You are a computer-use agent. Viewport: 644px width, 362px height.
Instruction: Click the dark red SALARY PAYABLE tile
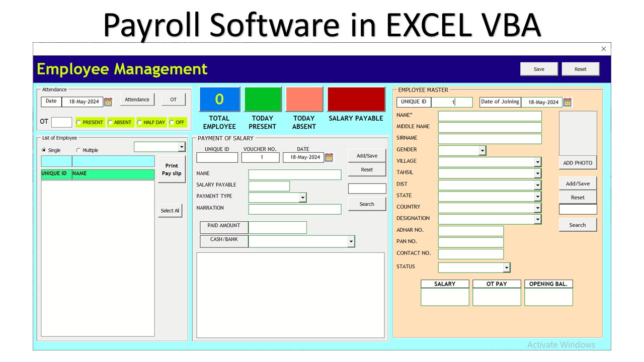click(356, 100)
